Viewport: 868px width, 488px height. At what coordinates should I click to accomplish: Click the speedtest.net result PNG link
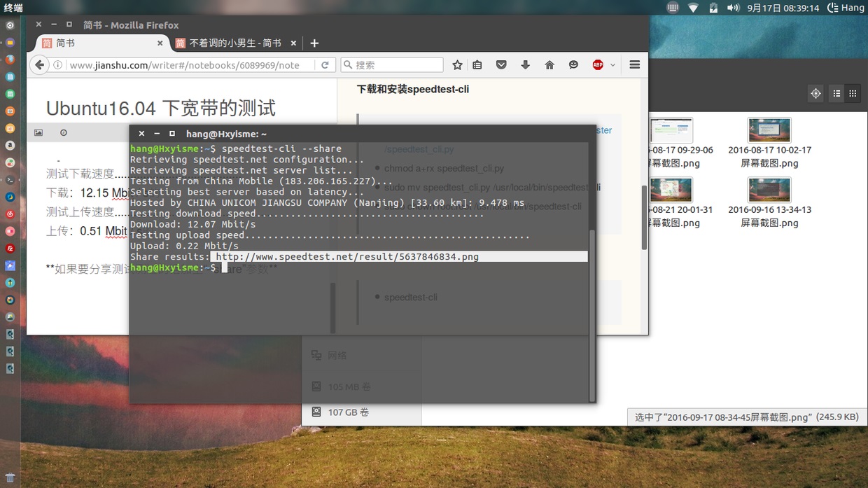click(347, 257)
